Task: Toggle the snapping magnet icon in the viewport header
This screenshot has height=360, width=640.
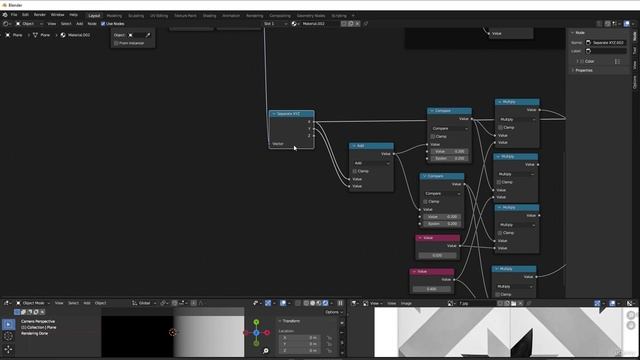Action: tap(175, 303)
